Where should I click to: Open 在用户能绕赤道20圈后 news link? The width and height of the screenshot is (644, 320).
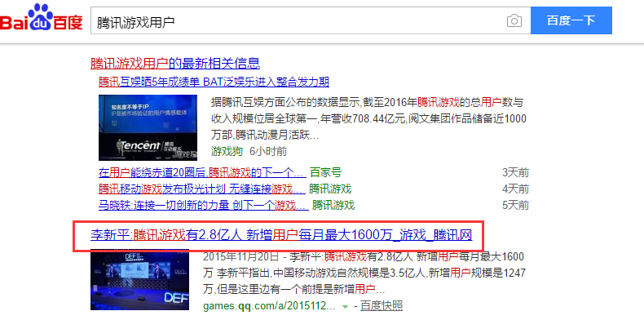pos(202,172)
